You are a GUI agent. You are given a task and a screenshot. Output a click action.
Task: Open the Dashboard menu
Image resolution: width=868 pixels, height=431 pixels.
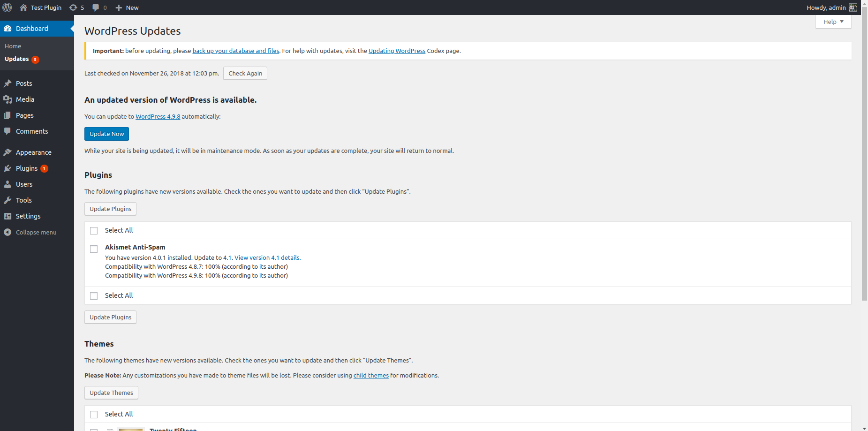(x=37, y=29)
